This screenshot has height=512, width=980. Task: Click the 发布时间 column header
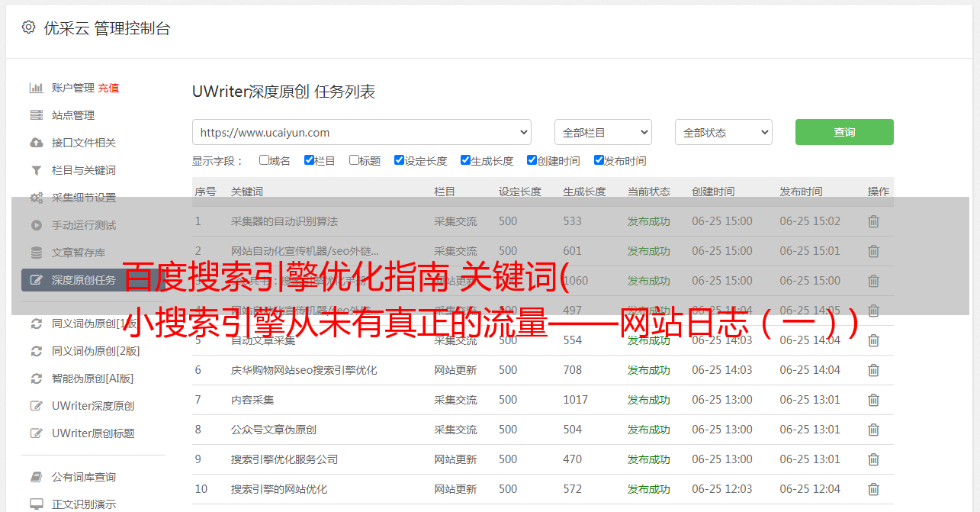pos(801,192)
